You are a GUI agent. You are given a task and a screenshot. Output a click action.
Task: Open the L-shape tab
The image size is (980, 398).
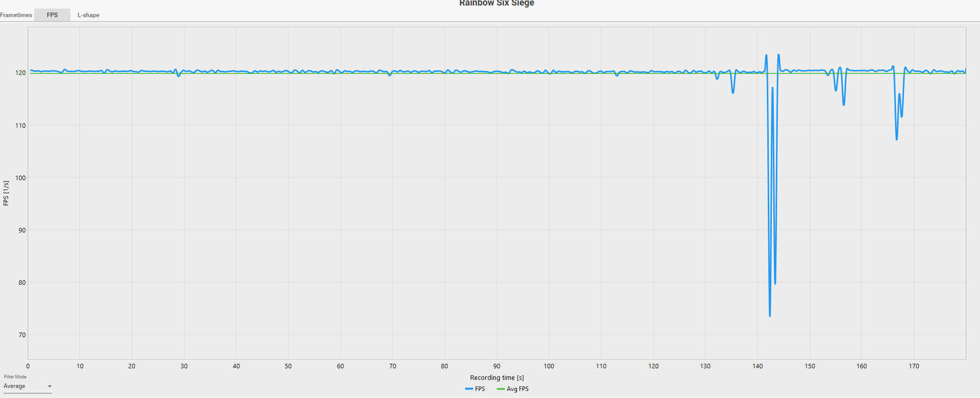pos(88,15)
